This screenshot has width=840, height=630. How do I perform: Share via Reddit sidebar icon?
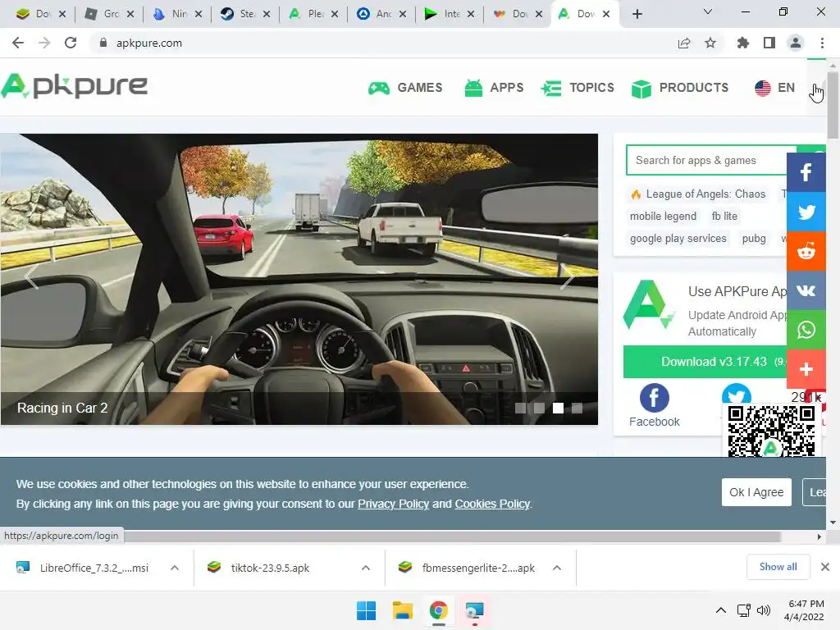806,251
